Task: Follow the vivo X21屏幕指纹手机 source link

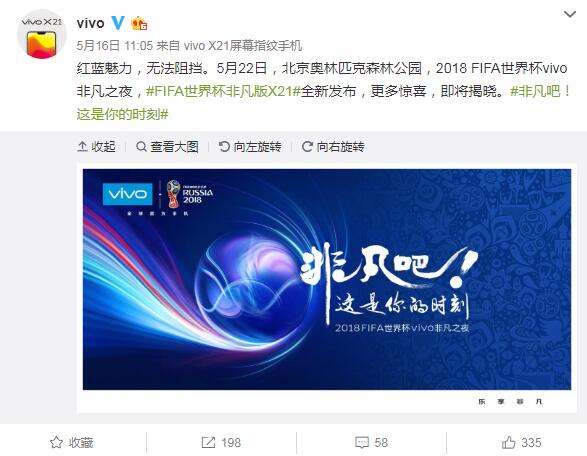Action: click(243, 46)
